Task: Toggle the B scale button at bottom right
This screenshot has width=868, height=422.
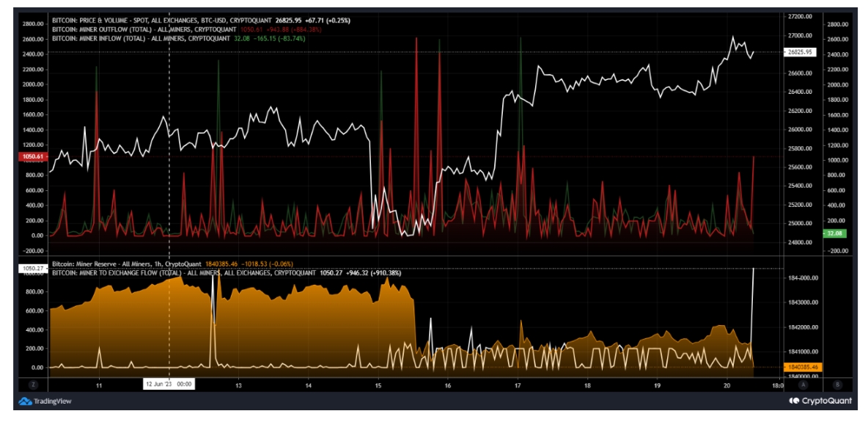Action: [837, 385]
